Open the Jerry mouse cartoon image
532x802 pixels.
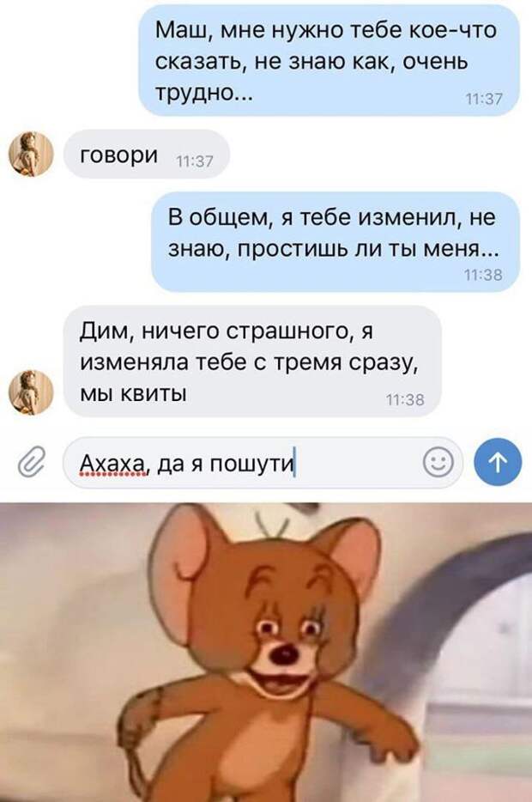coord(266,652)
